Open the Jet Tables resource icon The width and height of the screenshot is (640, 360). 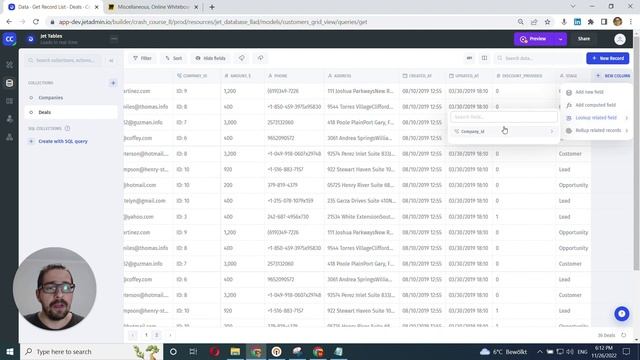[x=31, y=39]
